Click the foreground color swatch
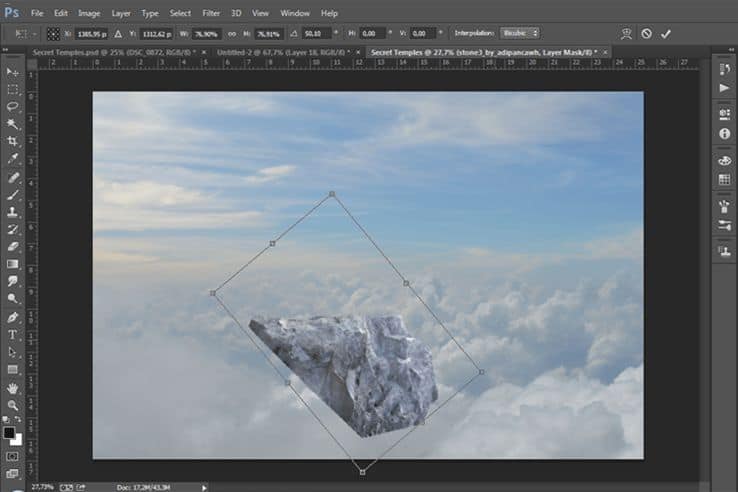 click(x=9, y=433)
